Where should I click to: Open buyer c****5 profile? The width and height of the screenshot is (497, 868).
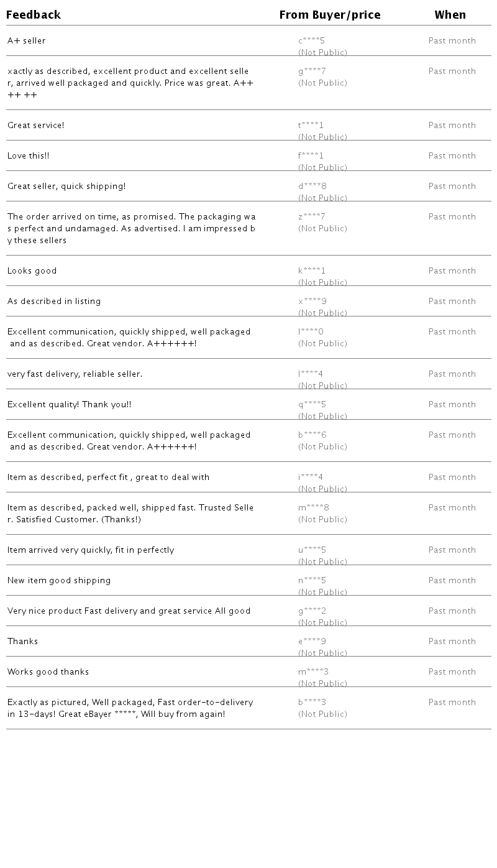[x=311, y=41]
